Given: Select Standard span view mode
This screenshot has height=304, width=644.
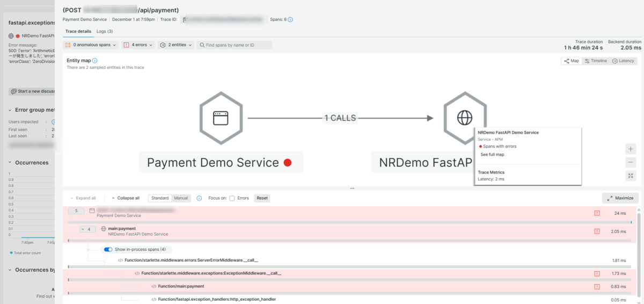Looking at the screenshot, I should 160,198.
